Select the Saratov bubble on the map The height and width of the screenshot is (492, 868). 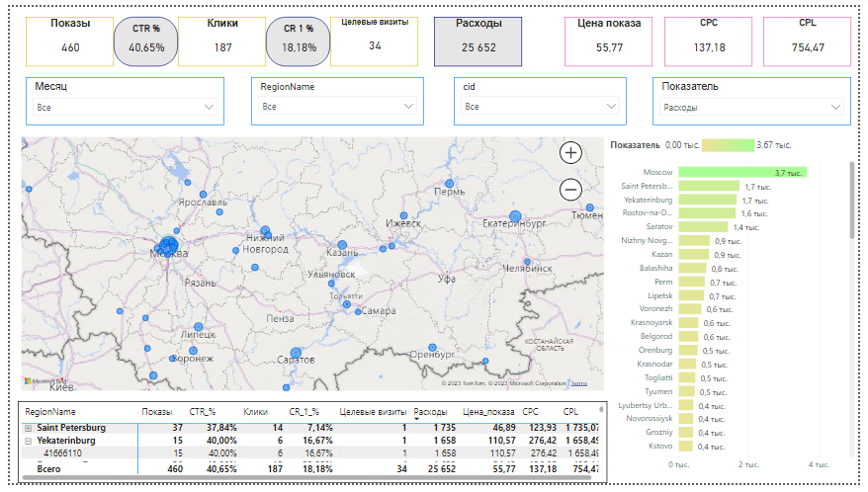pyautogui.click(x=295, y=352)
